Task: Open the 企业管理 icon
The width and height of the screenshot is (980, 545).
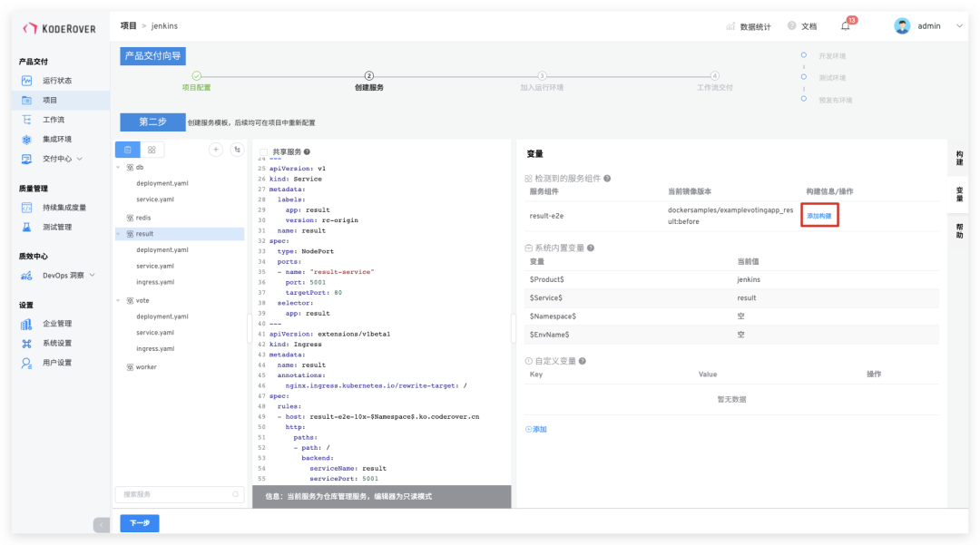Action: tap(26, 324)
